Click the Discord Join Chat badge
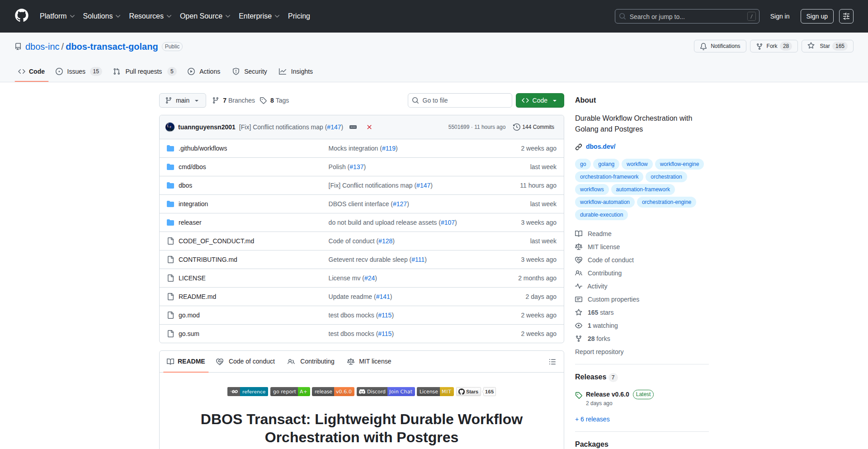Image resolution: width=868 pixels, height=449 pixels. click(x=386, y=392)
